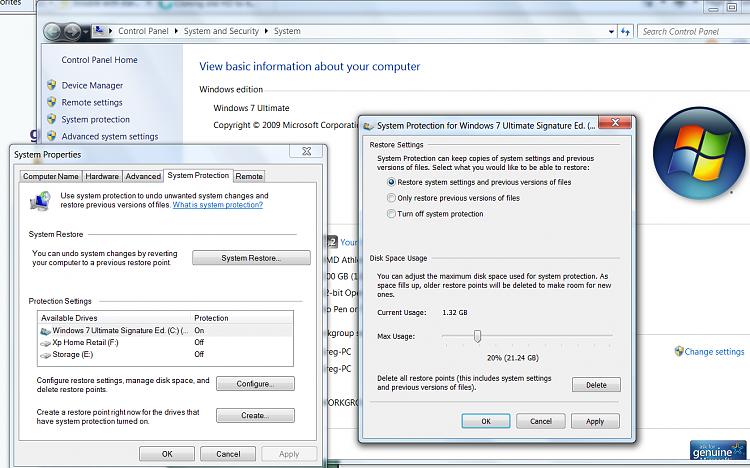Viewport: 750px width, 468px height.
Task: Click the Max Usage slider thumb
Action: tap(477, 336)
